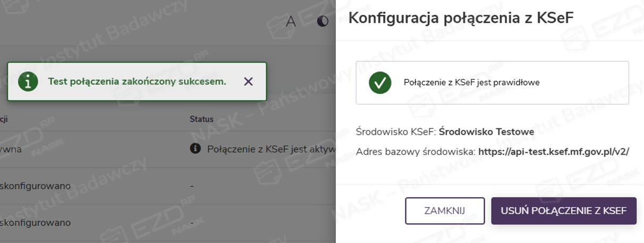Click the green info icon in the toast
Image resolution: width=644 pixels, height=243 pixels.
point(28,82)
